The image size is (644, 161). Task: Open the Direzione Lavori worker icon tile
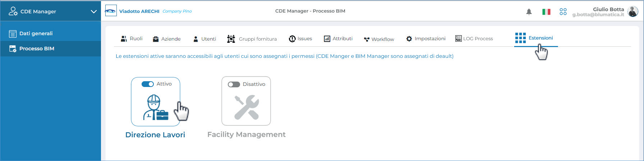(156, 107)
